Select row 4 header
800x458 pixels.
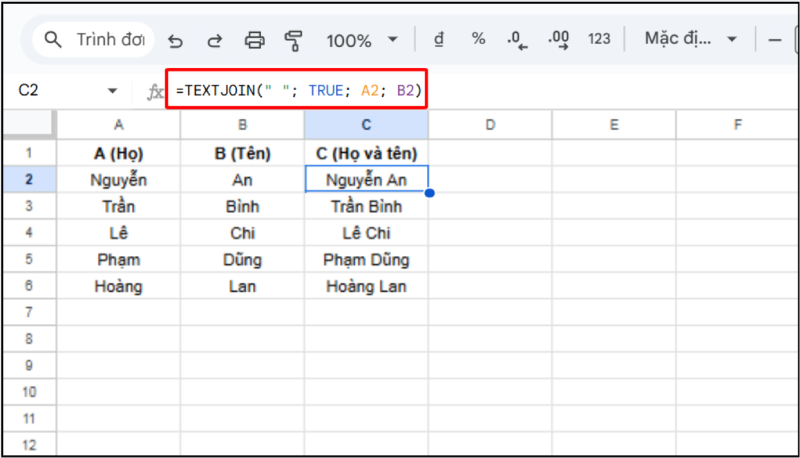click(29, 232)
